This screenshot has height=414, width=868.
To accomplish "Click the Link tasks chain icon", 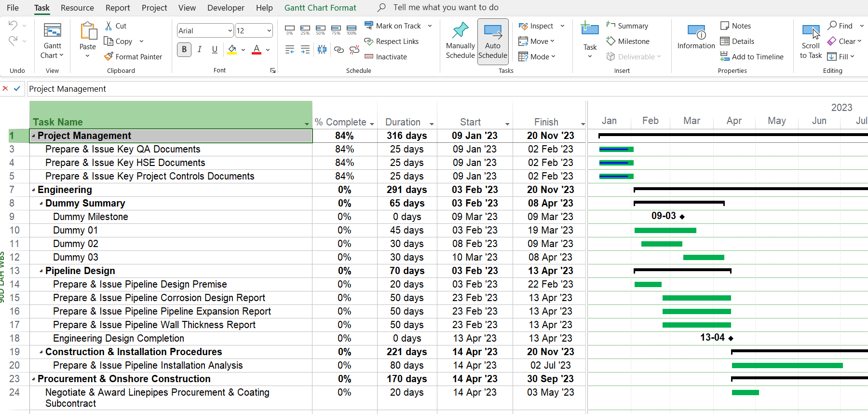I will coord(339,49).
